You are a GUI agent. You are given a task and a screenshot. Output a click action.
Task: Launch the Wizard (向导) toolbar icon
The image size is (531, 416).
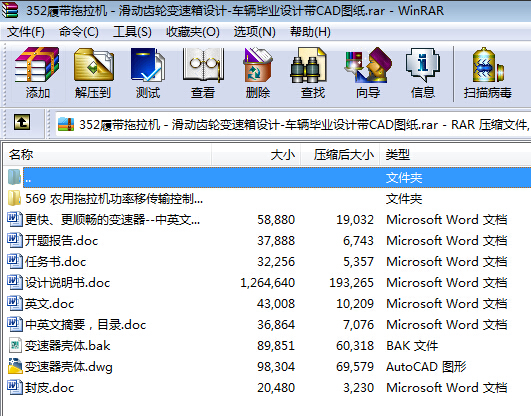point(368,65)
